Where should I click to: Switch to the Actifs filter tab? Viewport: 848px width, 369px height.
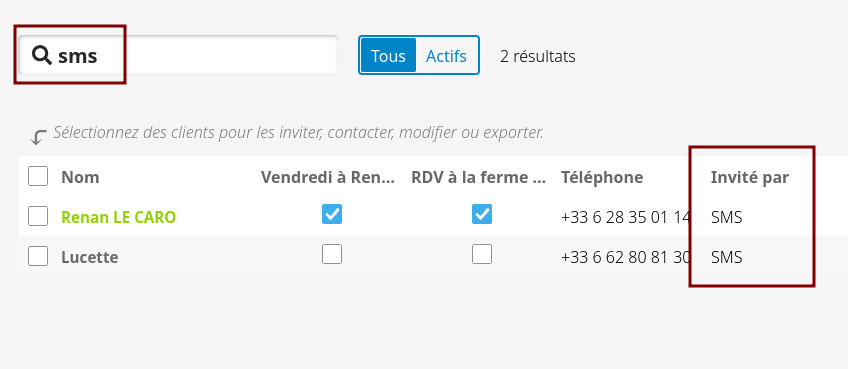point(446,55)
